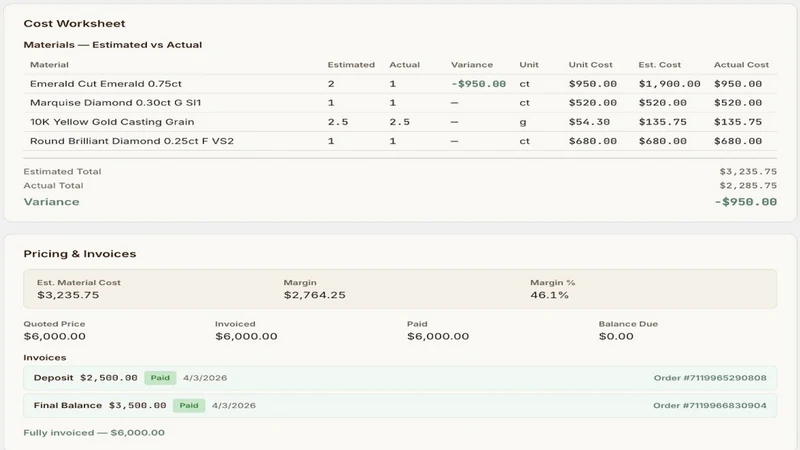800x450 pixels.
Task: Click the -$950.00 variance in Emerald row
Action: (x=479, y=84)
